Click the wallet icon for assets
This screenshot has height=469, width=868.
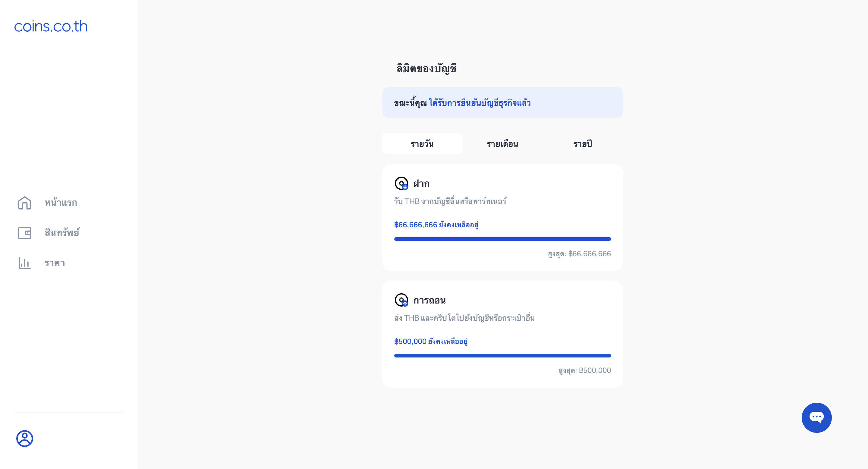coord(25,233)
